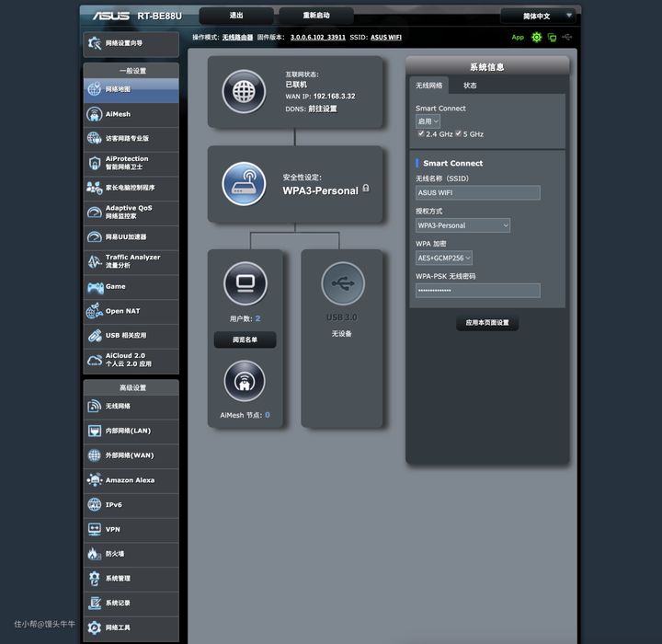Image resolution: width=662 pixels, height=644 pixels.
Task: Open the connected clients monitor icon
Action: pos(244,282)
